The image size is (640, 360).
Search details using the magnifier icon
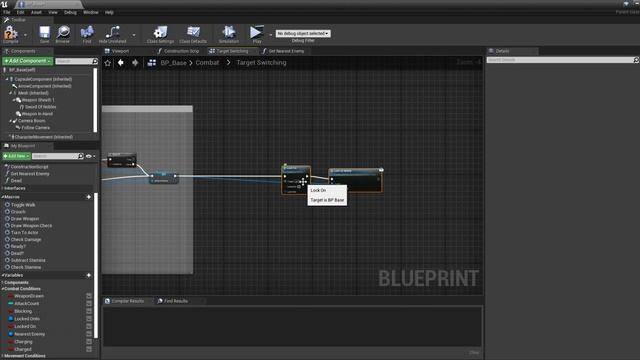point(636,60)
